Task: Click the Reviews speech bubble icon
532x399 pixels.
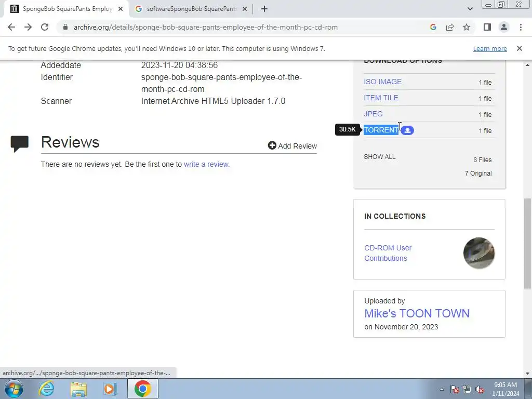Action: [x=20, y=144]
